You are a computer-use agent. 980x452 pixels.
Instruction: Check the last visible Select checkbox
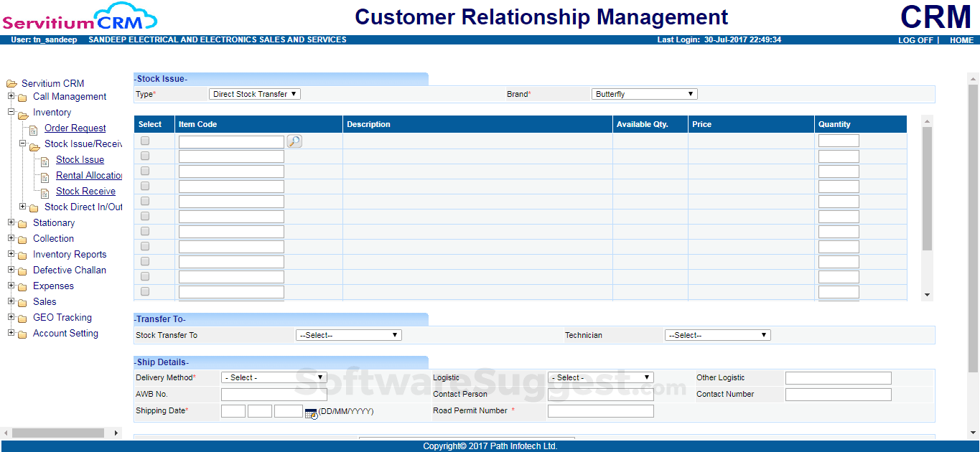(145, 291)
